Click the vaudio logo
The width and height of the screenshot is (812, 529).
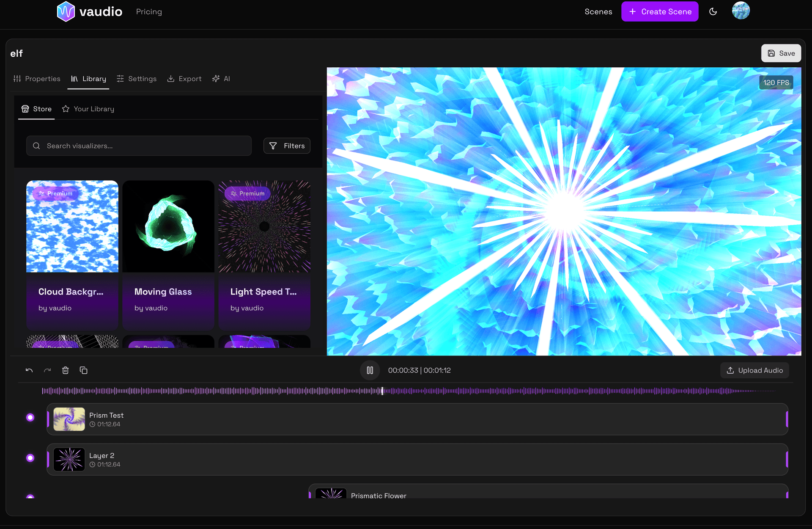click(89, 11)
